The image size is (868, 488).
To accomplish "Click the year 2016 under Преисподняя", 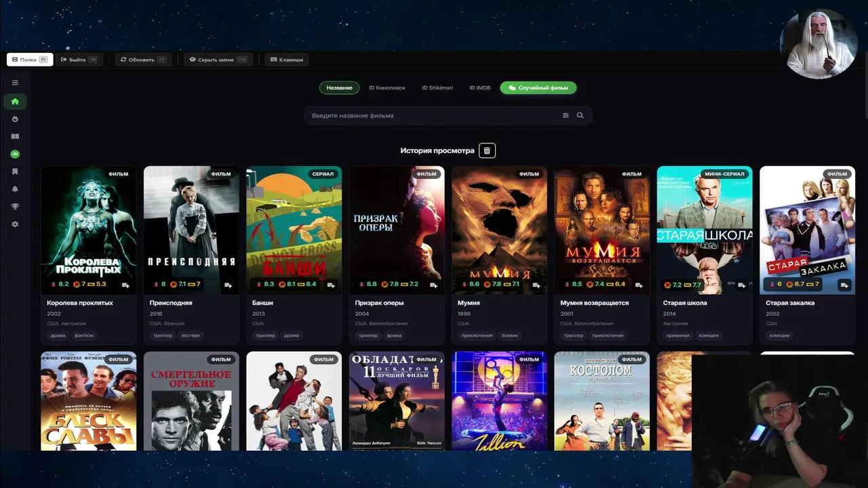I will (x=157, y=314).
